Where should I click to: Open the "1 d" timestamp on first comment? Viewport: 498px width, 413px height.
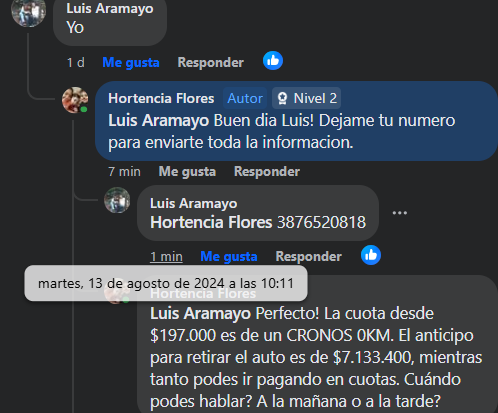pyautogui.click(x=76, y=62)
